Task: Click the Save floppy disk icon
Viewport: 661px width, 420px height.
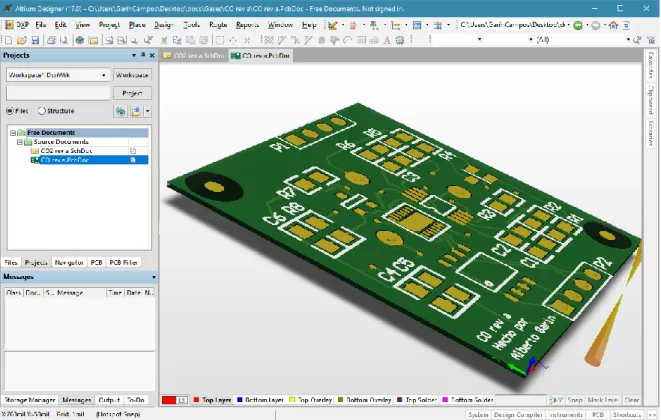Action: [x=35, y=40]
